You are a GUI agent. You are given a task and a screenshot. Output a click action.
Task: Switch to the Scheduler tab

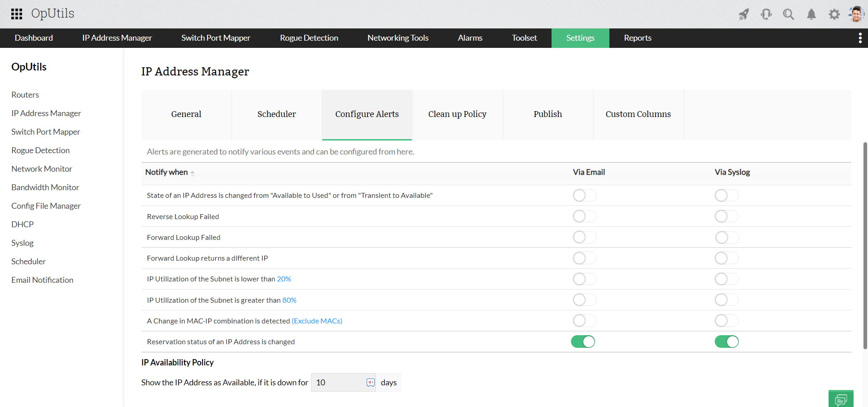coord(277,115)
